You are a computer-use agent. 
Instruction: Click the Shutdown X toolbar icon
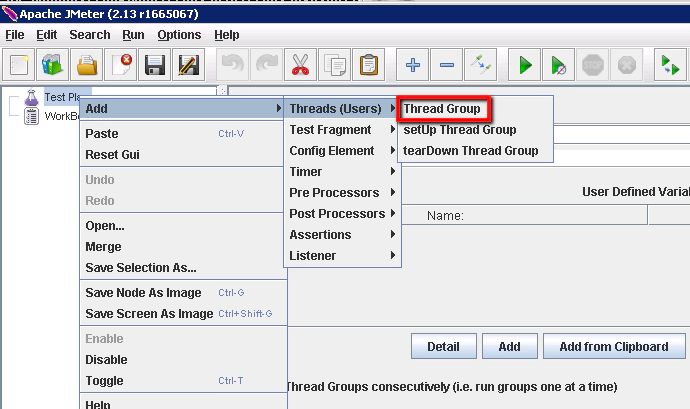pyautogui.click(x=626, y=65)
